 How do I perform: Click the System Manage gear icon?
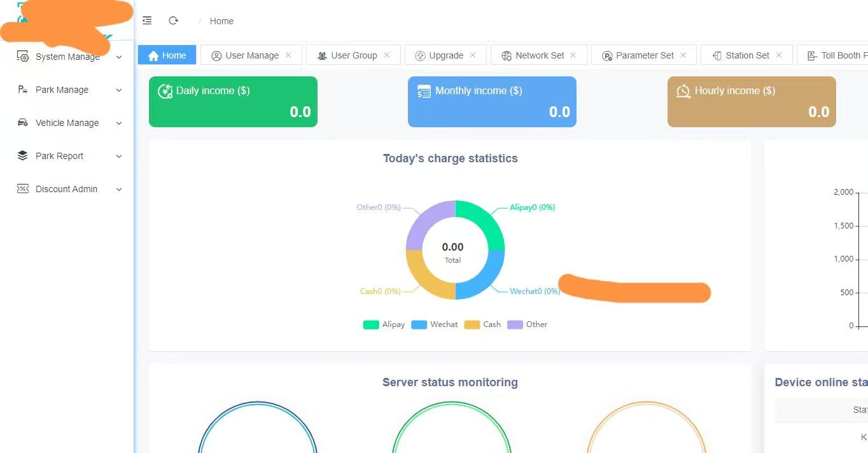(x=23, y=57)
